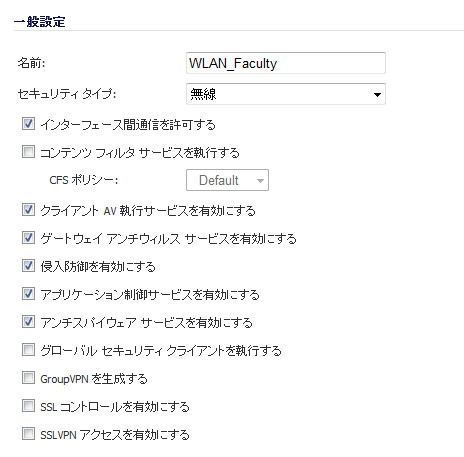
Task: Open the CFS ポリシー Default dropdown
Action: click(x=227, y=180)
